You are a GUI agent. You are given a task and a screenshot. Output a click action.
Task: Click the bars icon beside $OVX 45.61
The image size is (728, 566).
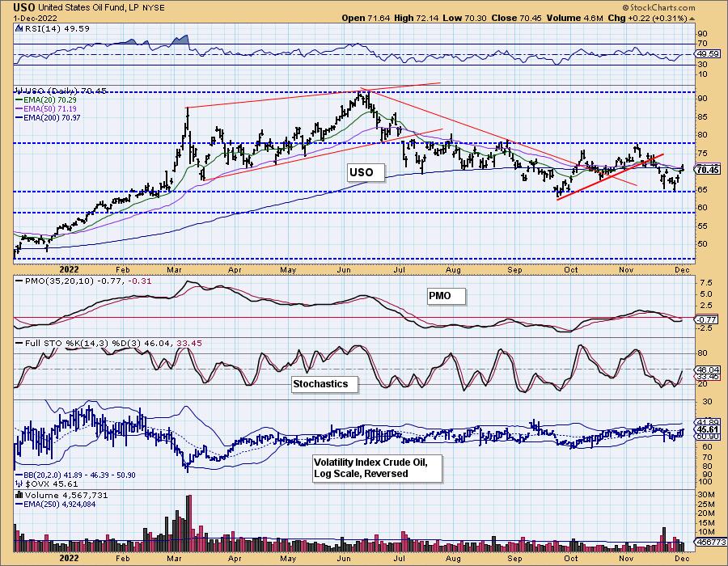19,484
